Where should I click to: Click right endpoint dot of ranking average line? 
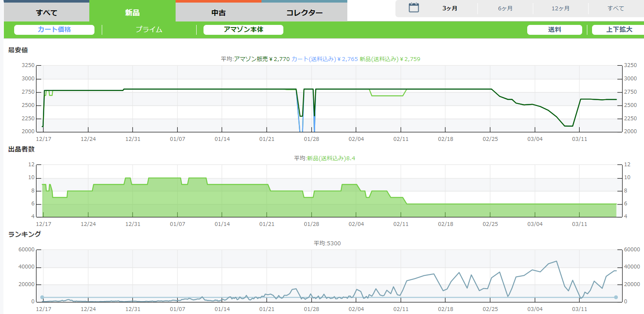(x=616, y=297)
